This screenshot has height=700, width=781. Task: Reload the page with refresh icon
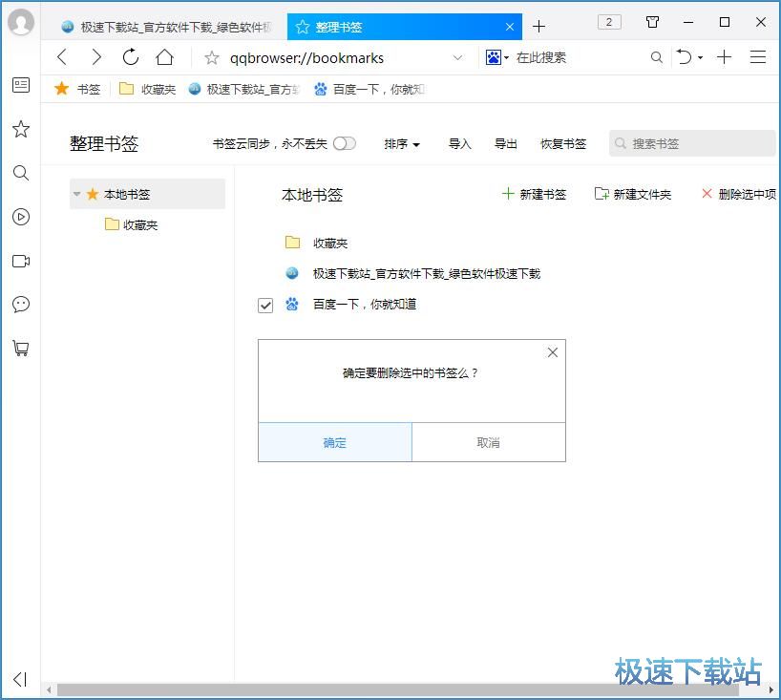pyautogui.click(x=131, y=57)
